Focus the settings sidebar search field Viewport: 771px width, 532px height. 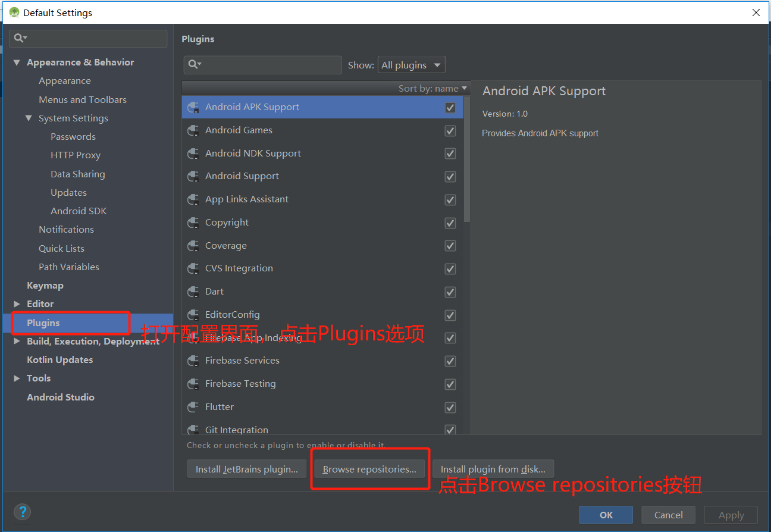coord(88,38)
